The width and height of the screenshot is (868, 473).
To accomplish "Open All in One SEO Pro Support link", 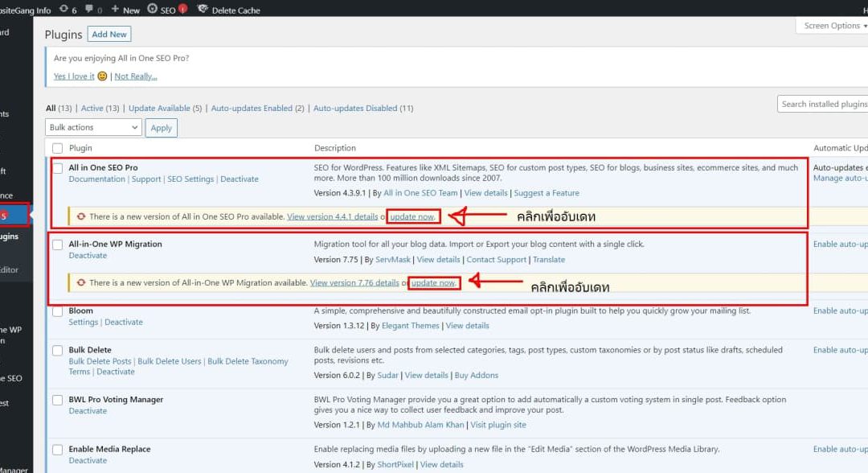I will [x=146, y=179].
